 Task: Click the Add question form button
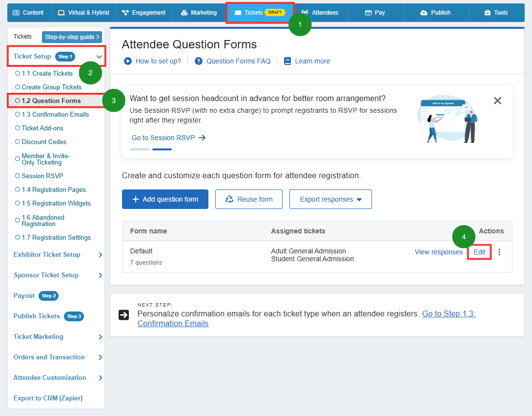(x=165, y=199)
